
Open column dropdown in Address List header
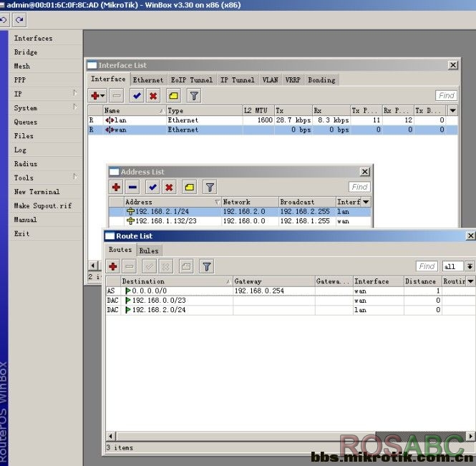366,202
